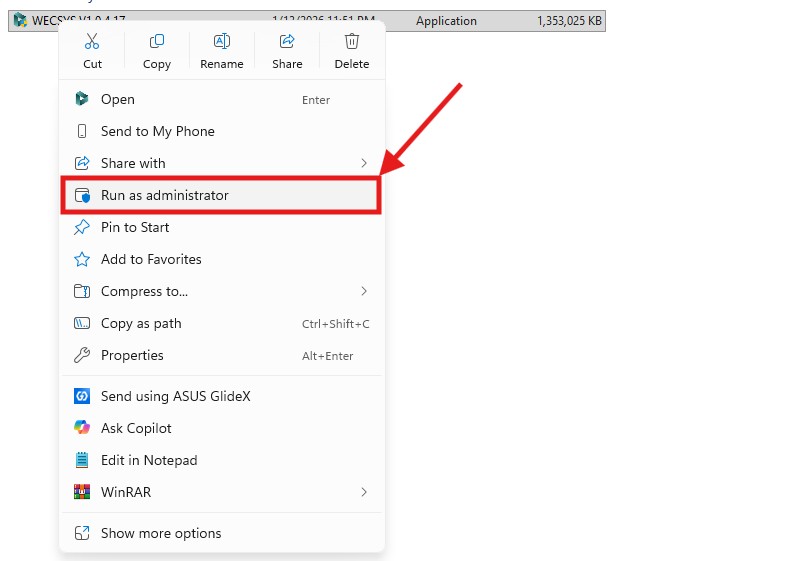Click the zip folder icon beside Compress to

coord(81,291)
